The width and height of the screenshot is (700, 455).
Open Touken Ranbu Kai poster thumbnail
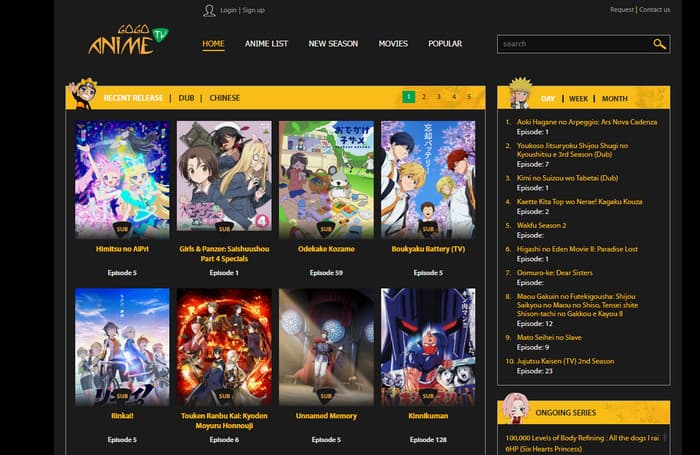pos(224,347)
